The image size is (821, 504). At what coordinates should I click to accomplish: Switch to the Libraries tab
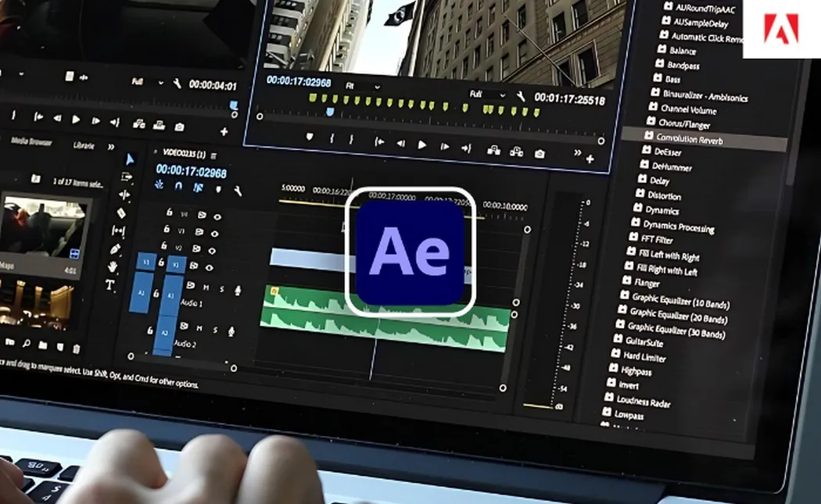(x=84, y=145)
